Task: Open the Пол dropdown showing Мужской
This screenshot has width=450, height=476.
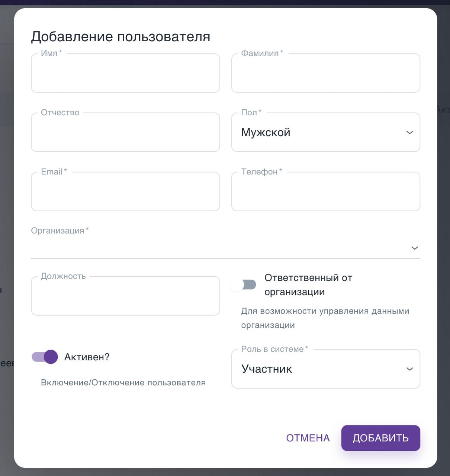Action: click(320, 132)
